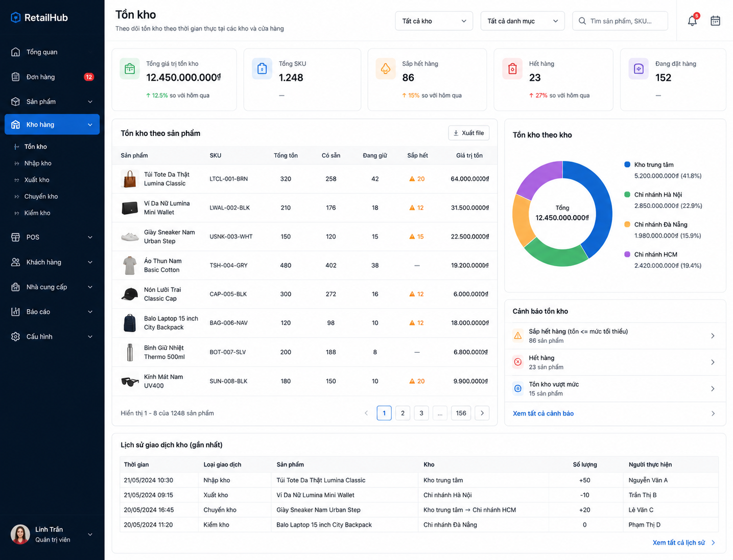Click the Cấu hình gear icon
Image resolution: width=733 pixels, height=560 pixels.
coord(16,337)
